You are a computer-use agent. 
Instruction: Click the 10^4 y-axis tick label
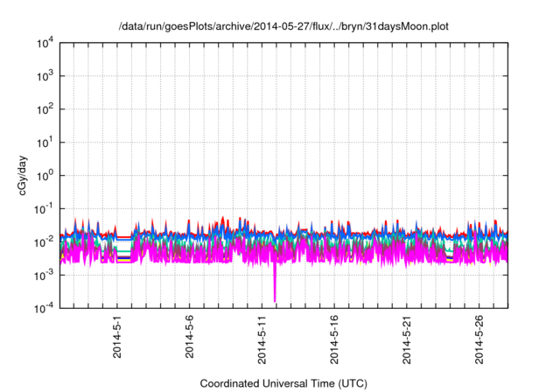(x=45, y=43)
